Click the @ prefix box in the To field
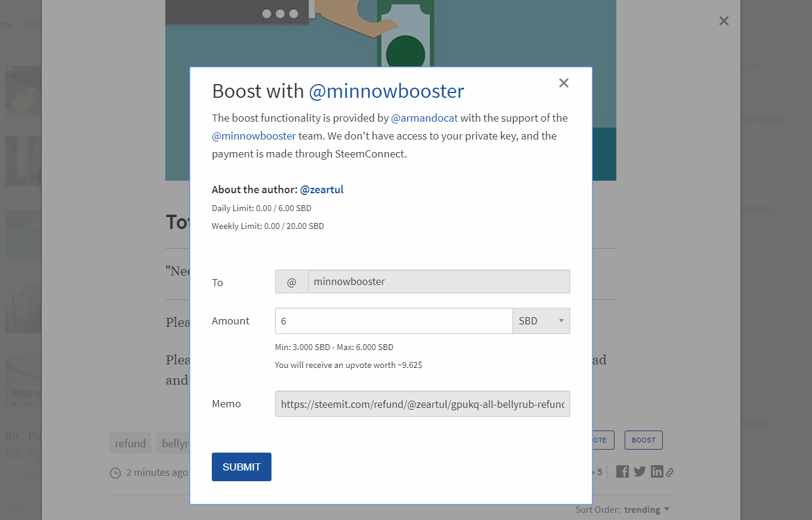The height and width of the screenshot is (520, 812). 292,281
